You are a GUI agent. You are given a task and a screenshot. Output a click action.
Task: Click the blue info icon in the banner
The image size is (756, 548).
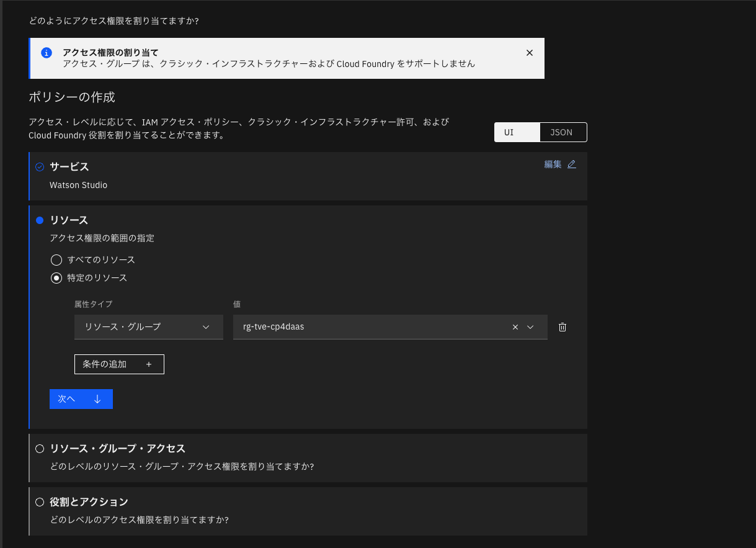(x=47, y=53)
